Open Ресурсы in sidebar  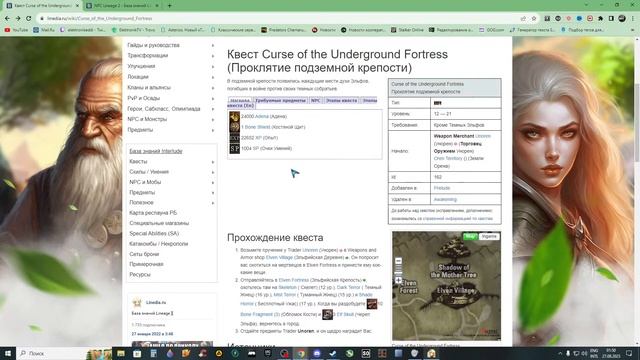[x=140, y=274]
